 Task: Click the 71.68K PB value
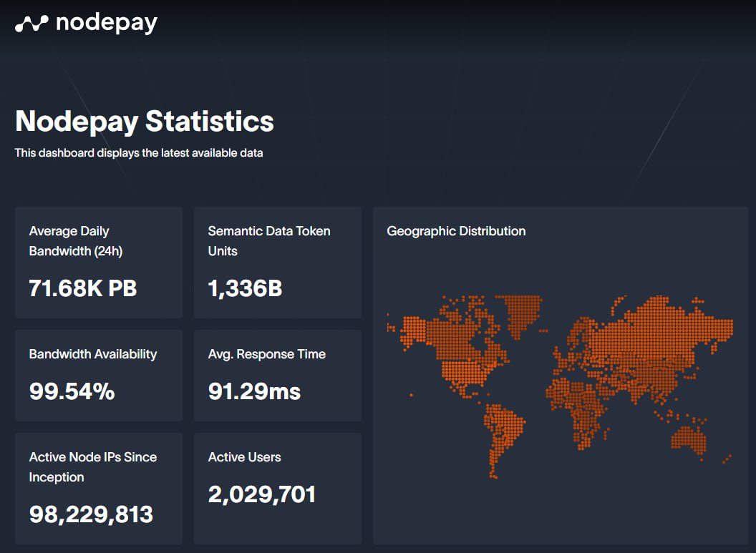(x=82, y=288)
